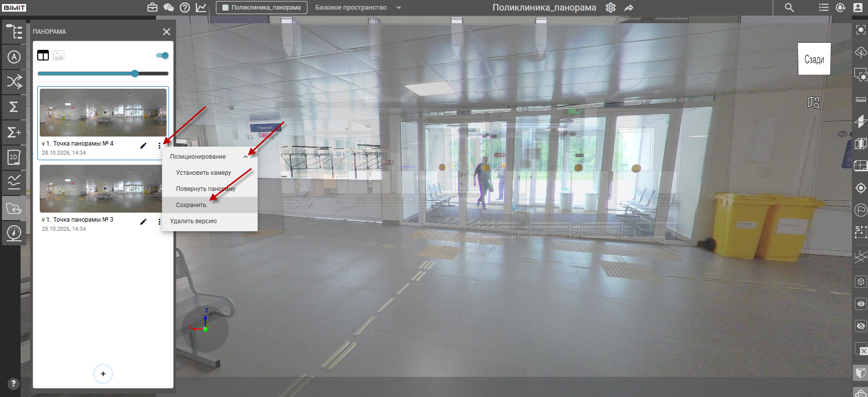Edit name of Точка панорамы № 4
Screen dimensions: 868x397
pyautogui.click(x=143, y=146)
